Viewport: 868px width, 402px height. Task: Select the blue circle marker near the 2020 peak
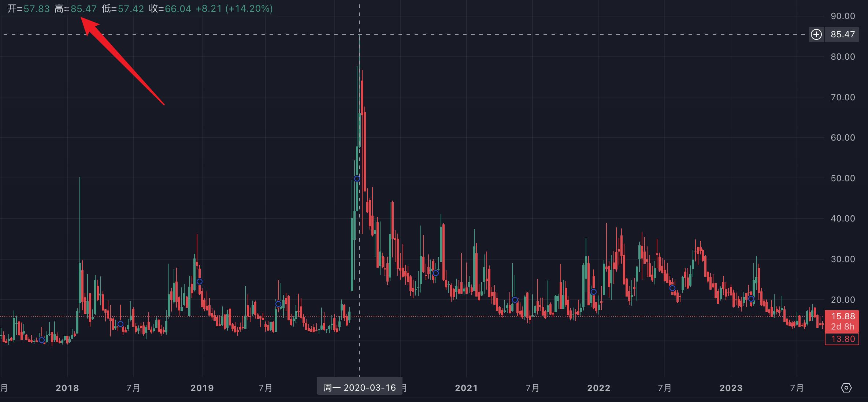click(356, 179)
